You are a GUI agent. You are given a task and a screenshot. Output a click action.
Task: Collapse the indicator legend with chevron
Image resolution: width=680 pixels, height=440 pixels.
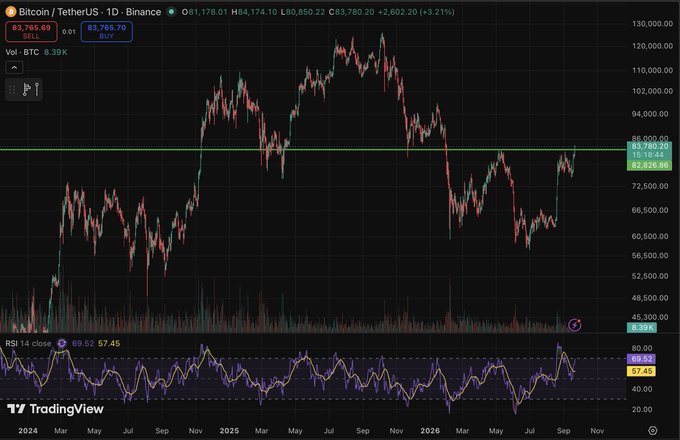(x=14, y=68)
